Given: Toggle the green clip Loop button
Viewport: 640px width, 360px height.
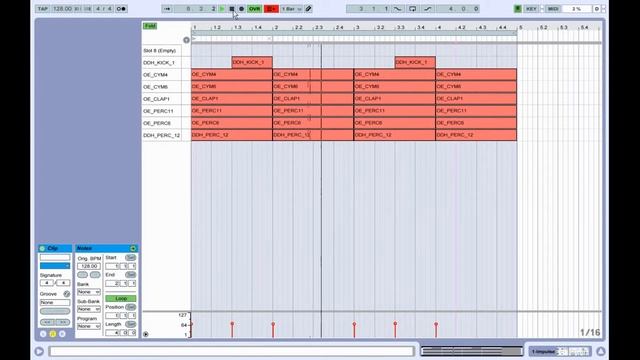Looking at the screenshot, I should coord(121,298).
